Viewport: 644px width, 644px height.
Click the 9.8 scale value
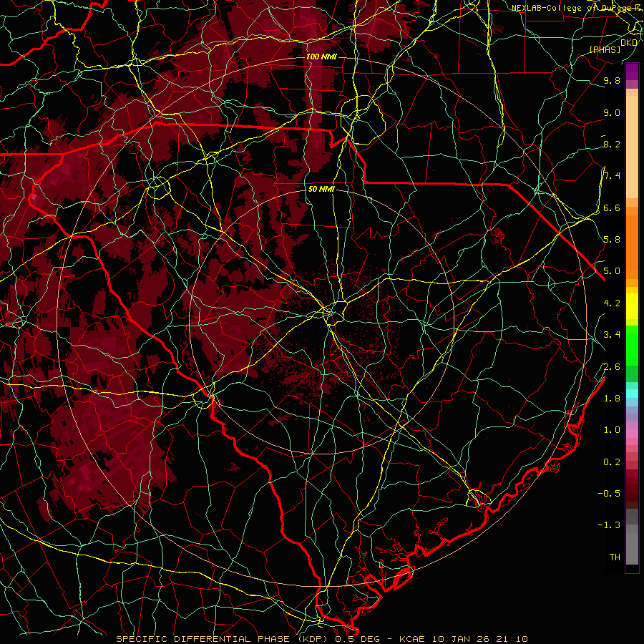(612, 80)
